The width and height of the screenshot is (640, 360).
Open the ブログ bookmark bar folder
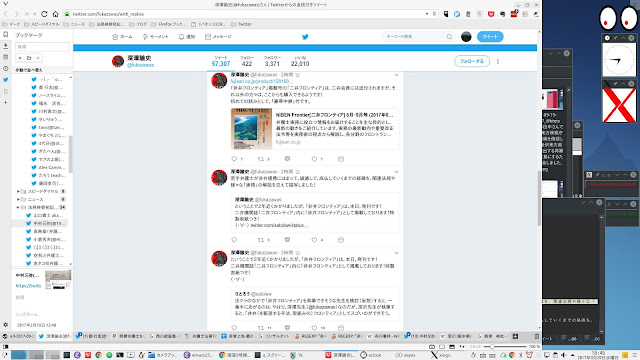point(138,24)
